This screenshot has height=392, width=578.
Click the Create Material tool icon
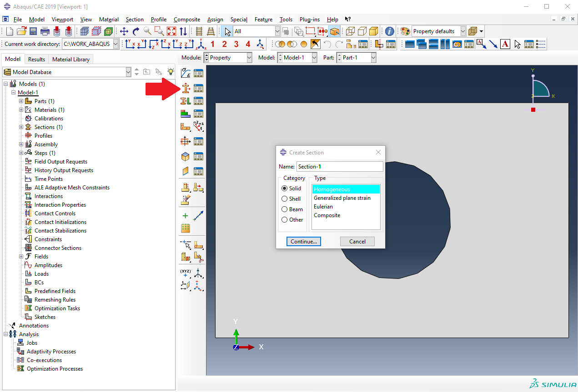[185, 73]
